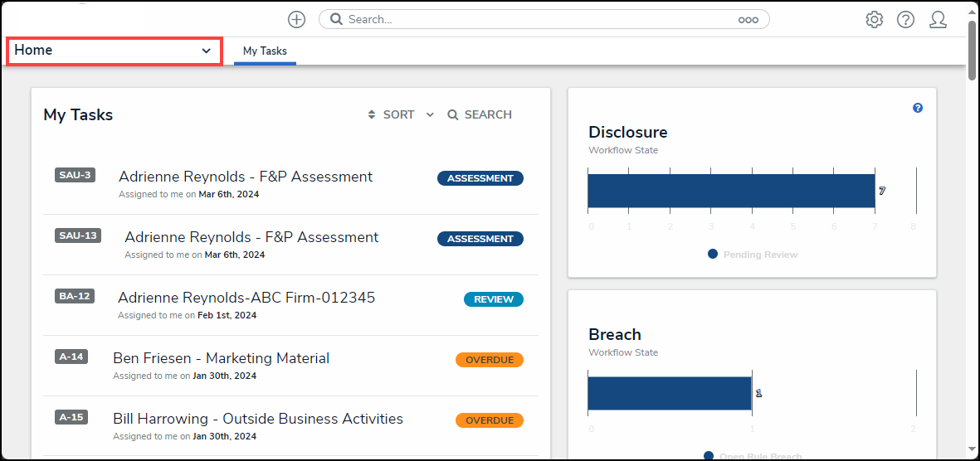Click the sort arrows icon beside SORT
This screenshot has height=461, width=980.
tap(372, 115)
